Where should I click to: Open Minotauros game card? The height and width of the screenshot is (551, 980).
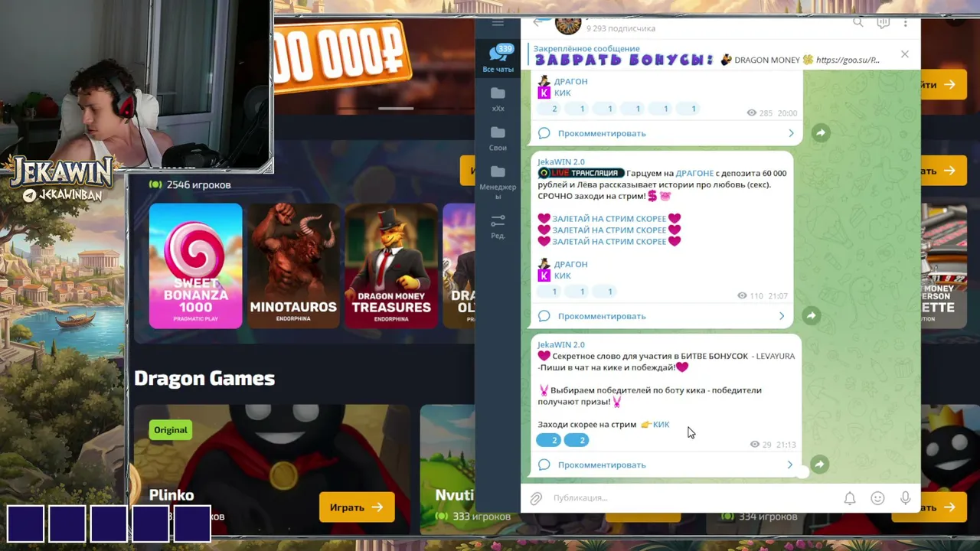[x=293, y=266]
